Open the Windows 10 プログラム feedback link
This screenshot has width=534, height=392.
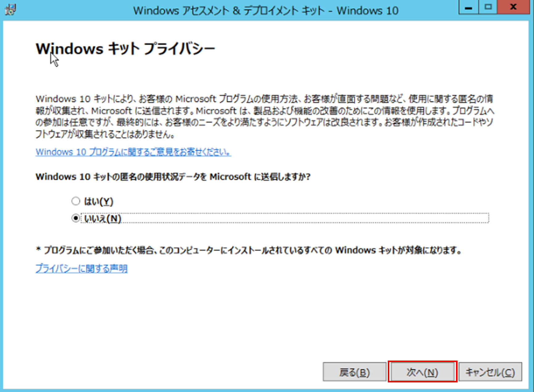pos(133,152)
